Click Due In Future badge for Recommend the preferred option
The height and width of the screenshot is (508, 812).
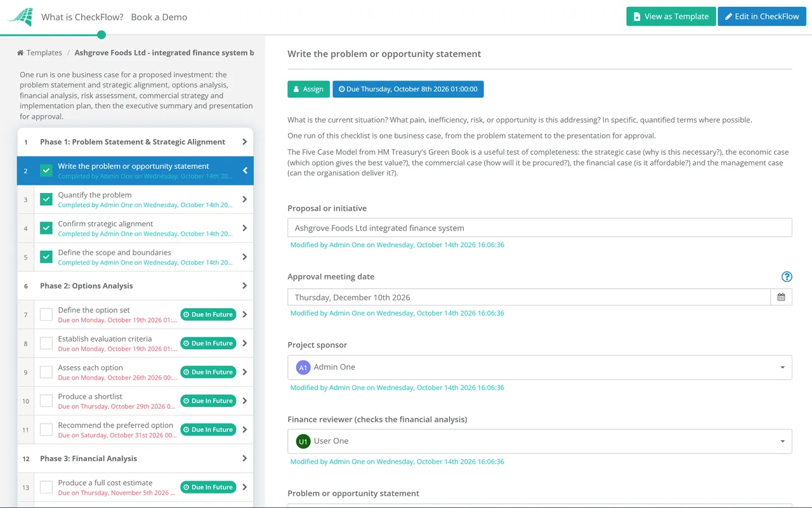pos(208,430)
